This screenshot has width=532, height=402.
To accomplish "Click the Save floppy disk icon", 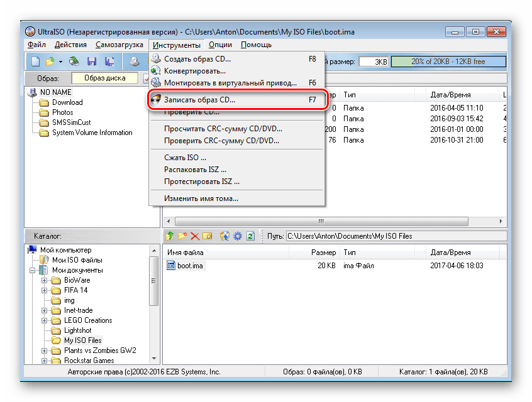I will (92, 62).
